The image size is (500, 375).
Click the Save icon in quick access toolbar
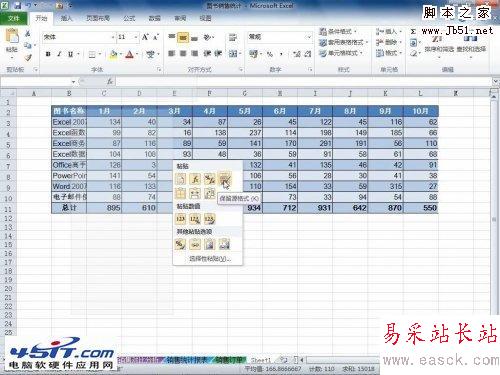(x=18, y=6)
